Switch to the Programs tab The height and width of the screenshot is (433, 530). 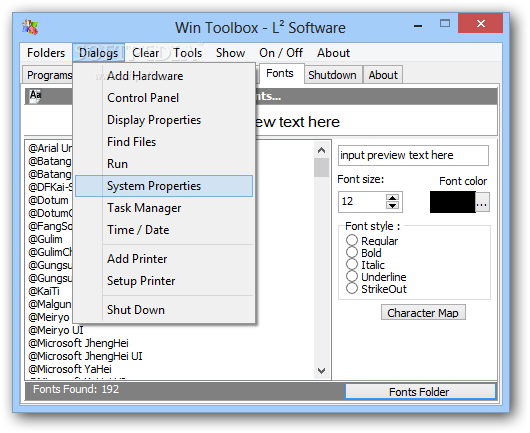coord(48,75)
